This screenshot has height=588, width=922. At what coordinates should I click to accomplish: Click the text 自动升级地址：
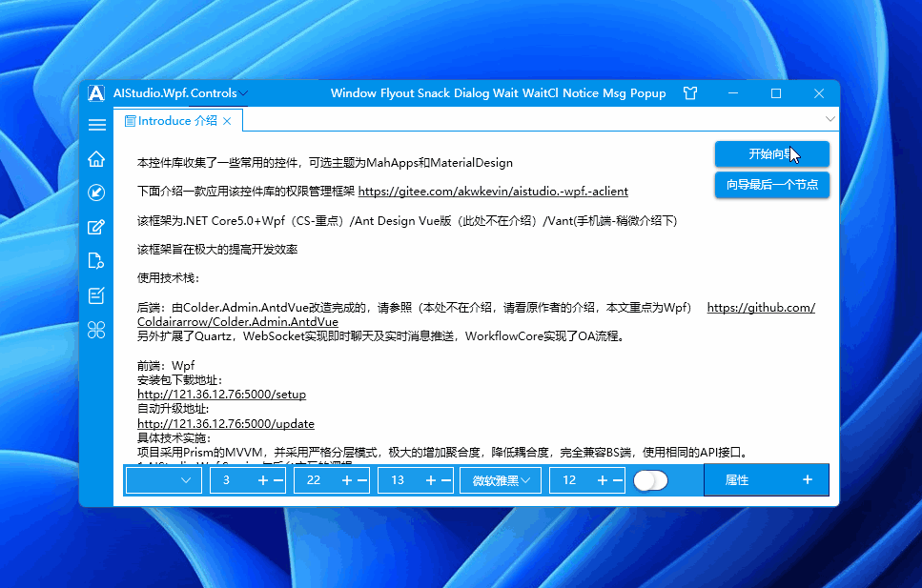(173, 409)
